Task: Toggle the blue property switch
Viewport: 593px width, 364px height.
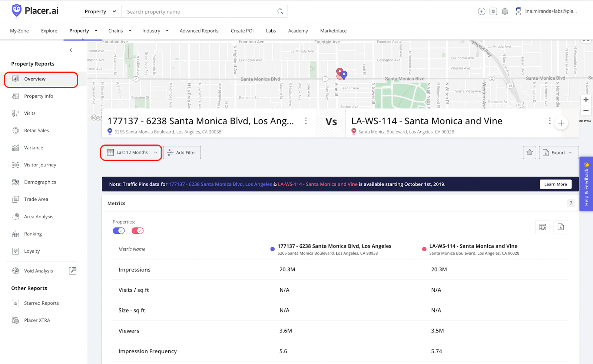Action: click(x=119, y=231)
